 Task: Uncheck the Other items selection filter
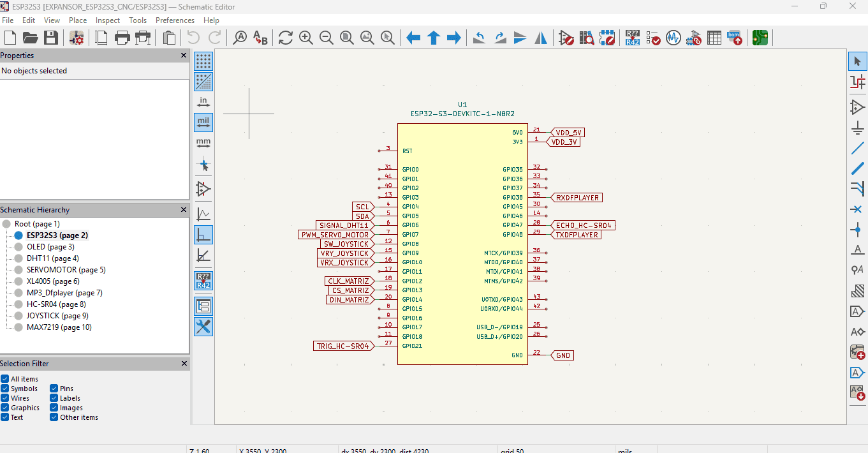pyautogui.click(x=54, y=417)
